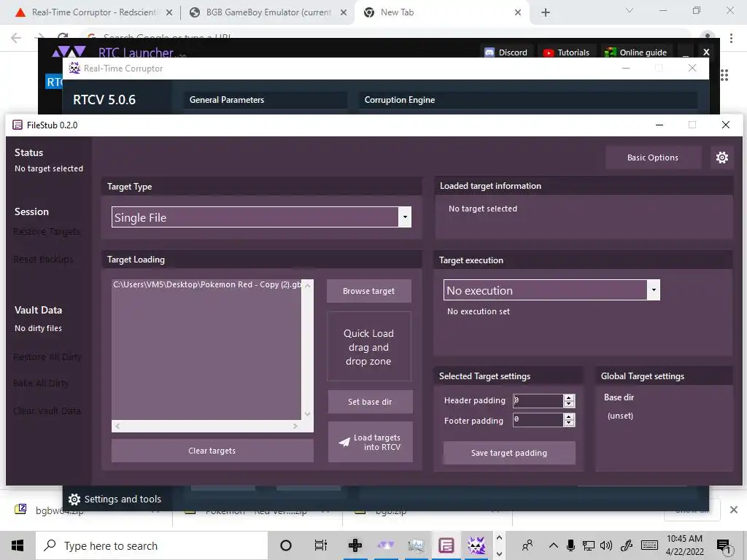Open the Target execution dropdown
Image resolution: width=747 pixels, height=560 pixels.
653,290
